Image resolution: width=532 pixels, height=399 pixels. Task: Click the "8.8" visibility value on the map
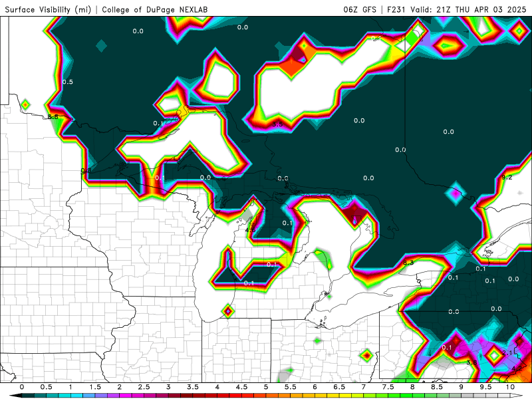click(x=53, y=117)
